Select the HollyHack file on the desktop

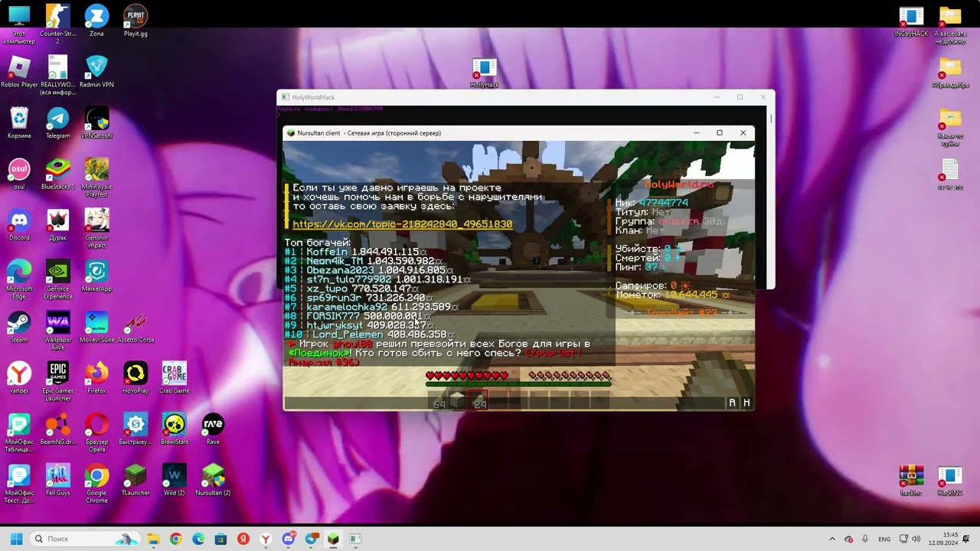pos(485,73)
